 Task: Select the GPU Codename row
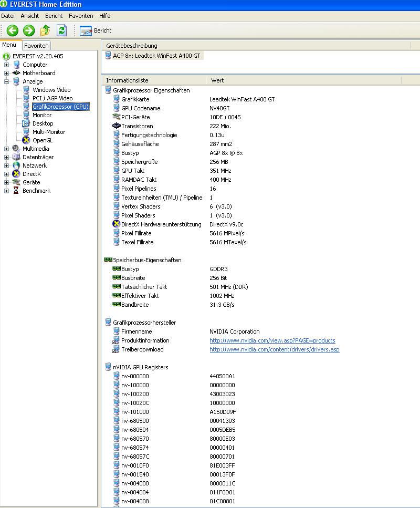[141, 108]
